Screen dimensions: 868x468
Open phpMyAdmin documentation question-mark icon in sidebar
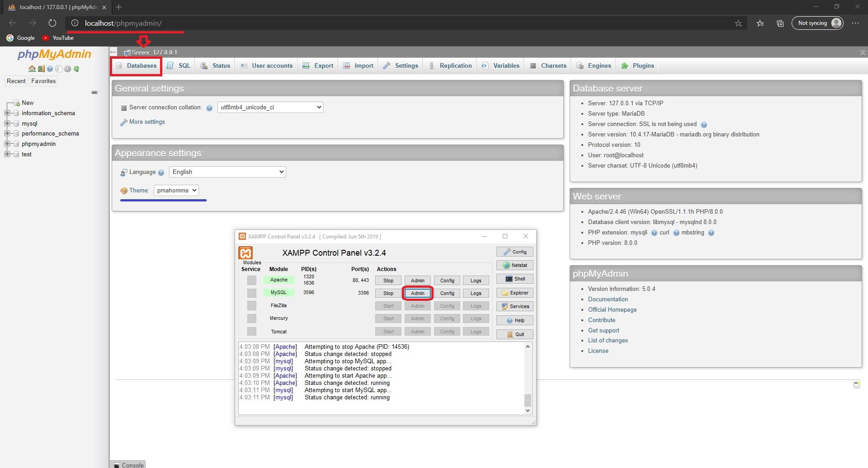[x=50, y=69]
